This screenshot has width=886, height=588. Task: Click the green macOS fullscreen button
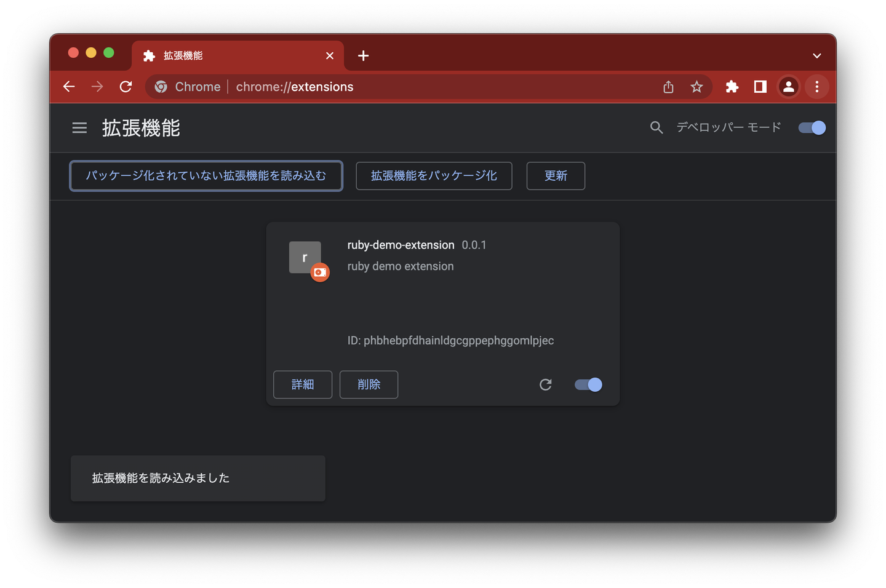tap(109, 53)
